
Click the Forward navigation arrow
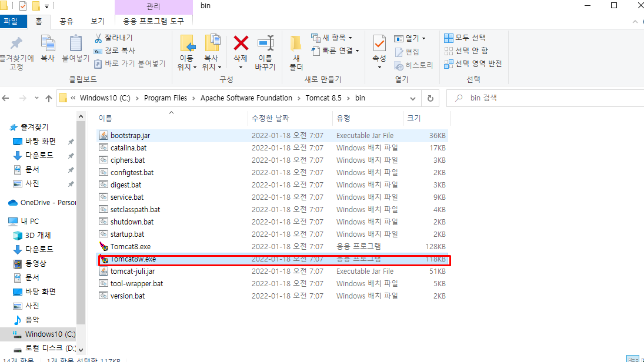[x=22, y=98]
